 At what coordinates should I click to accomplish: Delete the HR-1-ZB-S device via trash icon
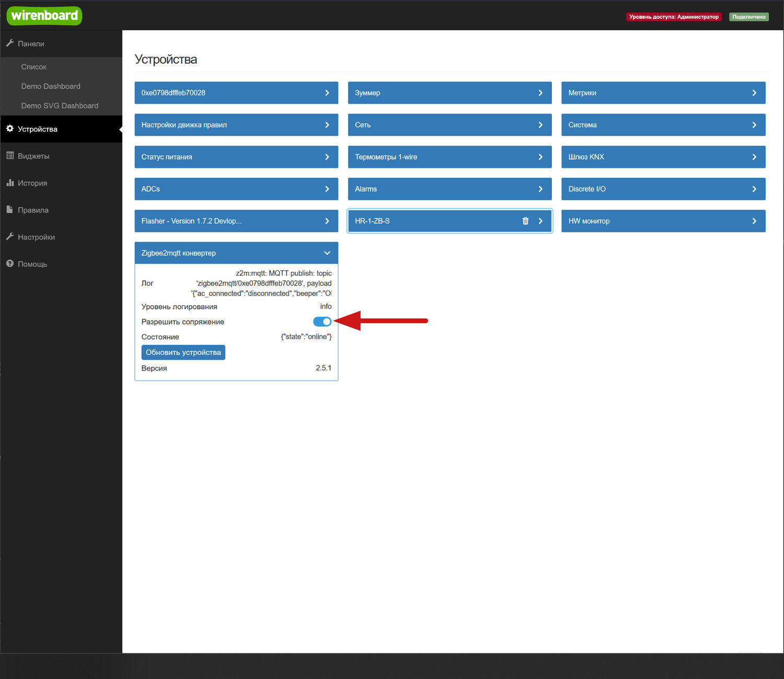(x=525, y=221)
